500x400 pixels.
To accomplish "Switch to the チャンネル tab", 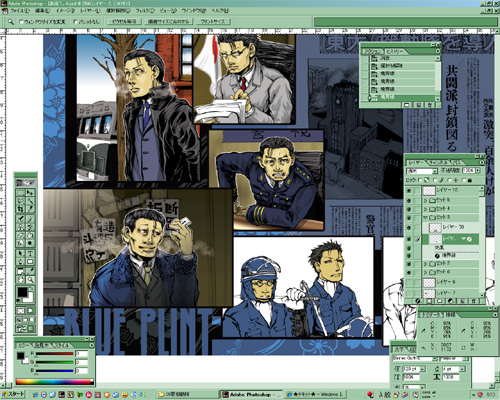I will click(x=438, y=162).
